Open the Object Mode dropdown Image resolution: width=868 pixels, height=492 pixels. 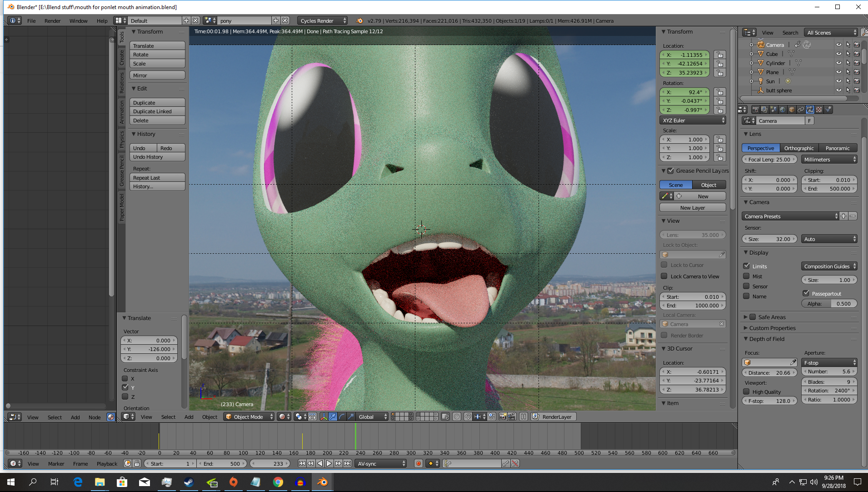click(249, 417)
